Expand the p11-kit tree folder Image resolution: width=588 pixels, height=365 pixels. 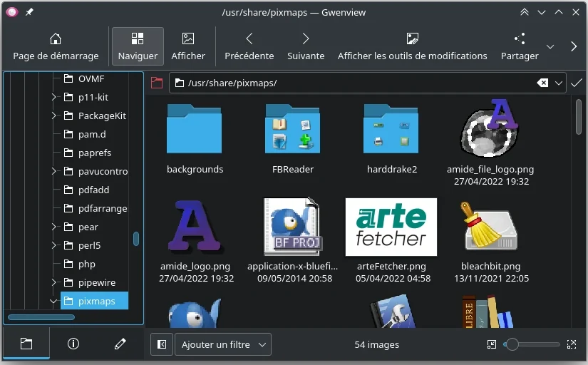[53, 97]
